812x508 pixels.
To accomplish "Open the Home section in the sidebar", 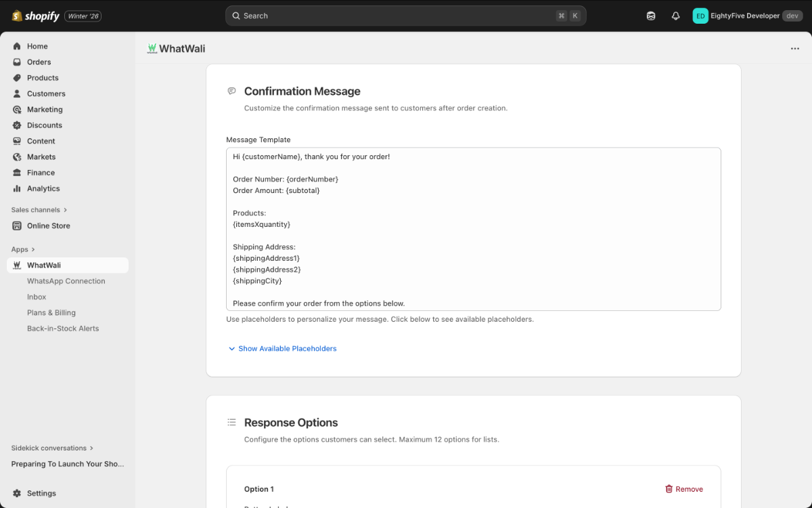I will 38,46.
